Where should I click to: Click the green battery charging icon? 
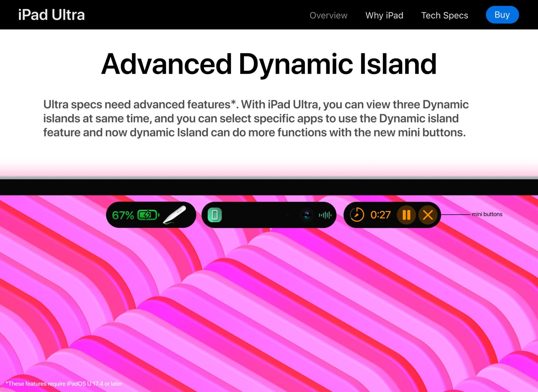pos(149,215)
